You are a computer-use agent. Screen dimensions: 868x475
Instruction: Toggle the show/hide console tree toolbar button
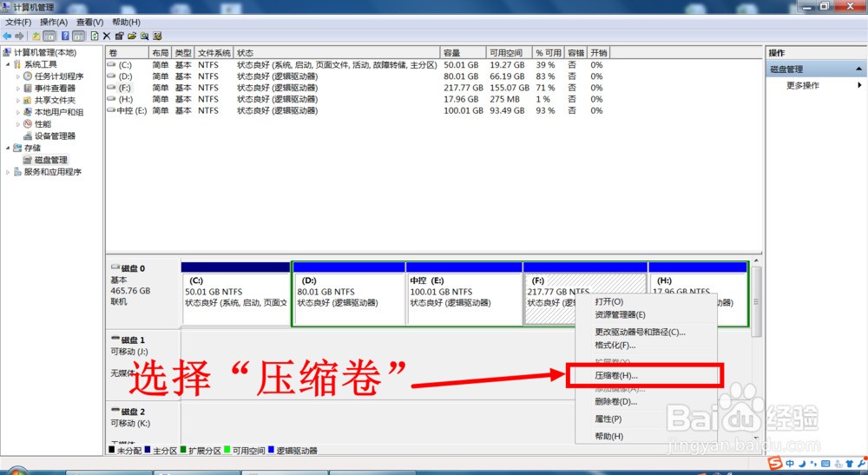point(49,36)
